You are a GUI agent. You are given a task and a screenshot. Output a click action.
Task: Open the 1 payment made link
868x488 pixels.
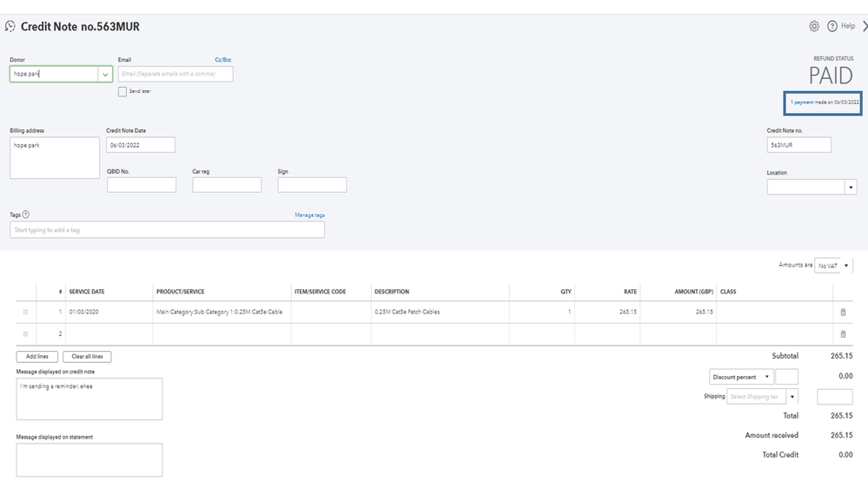pos(825,102)
